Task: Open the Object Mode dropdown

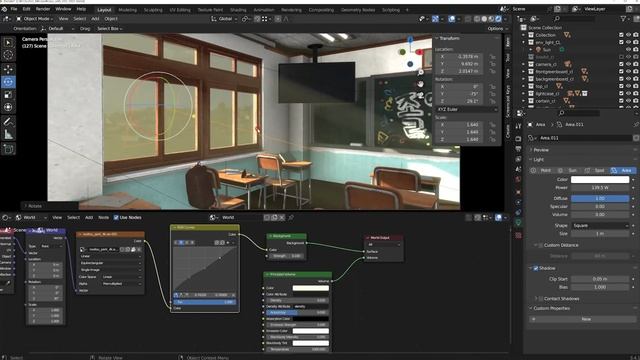Action: coord(34,19)
